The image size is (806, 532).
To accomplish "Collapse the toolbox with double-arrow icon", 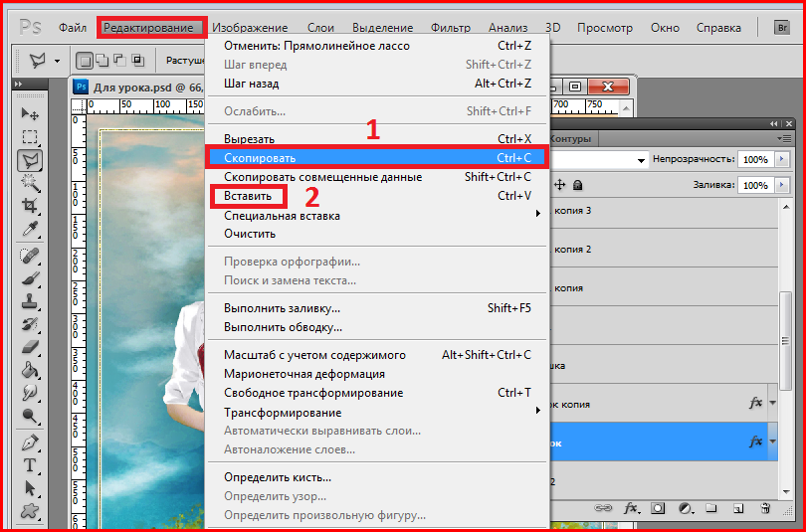I will 19,84.
